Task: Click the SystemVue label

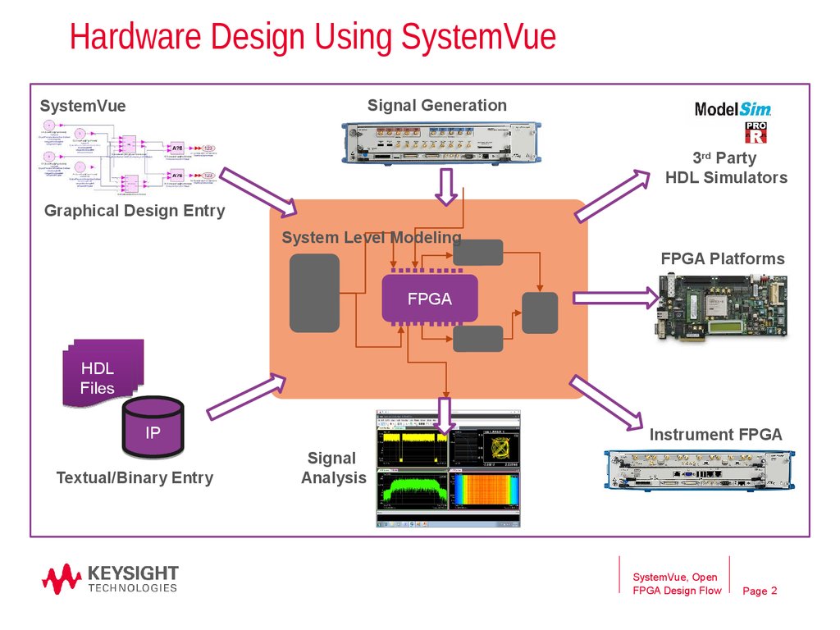Action: coord(83,106)
